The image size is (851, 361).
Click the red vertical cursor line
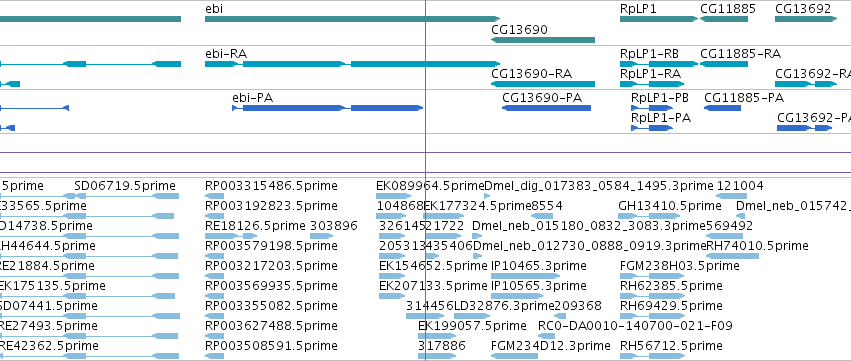point(426,180)
